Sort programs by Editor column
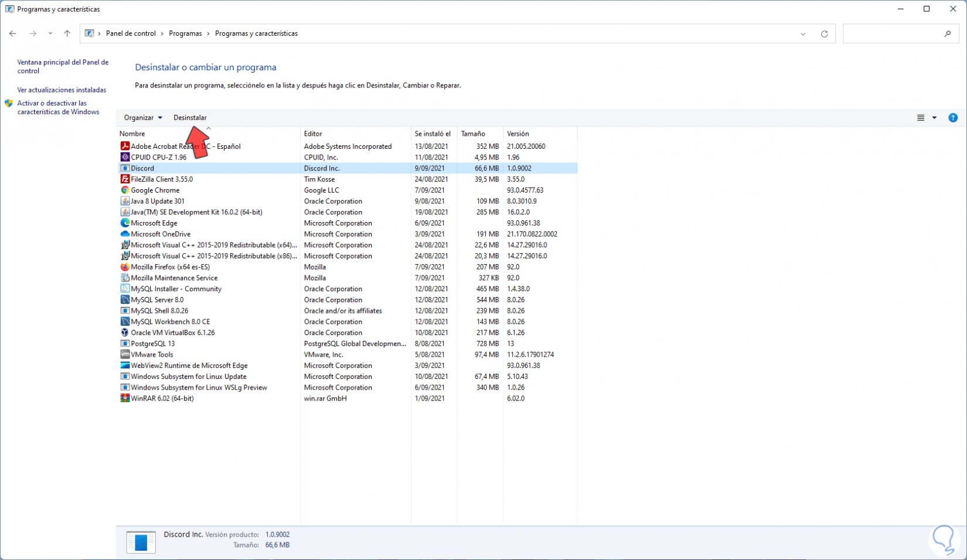This screenshot has width=967, height=560. pos(356,134)
